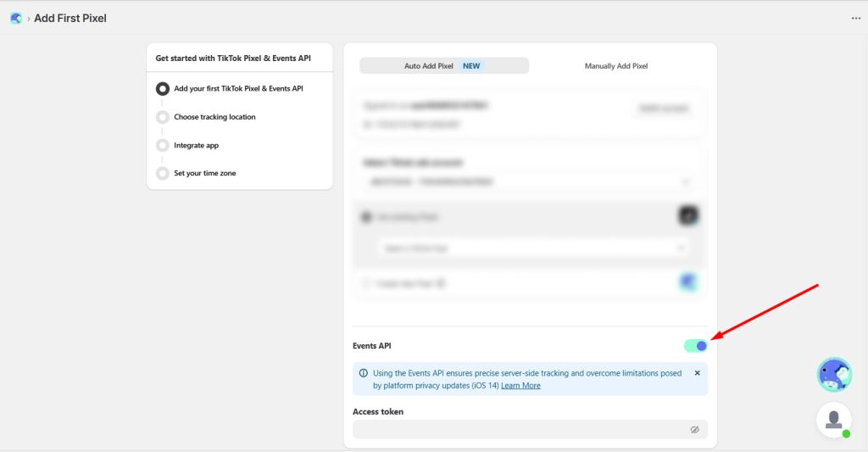Select the Set your time zone step
The width and height of the screenshot is (868, 452).
coord(197,173)
